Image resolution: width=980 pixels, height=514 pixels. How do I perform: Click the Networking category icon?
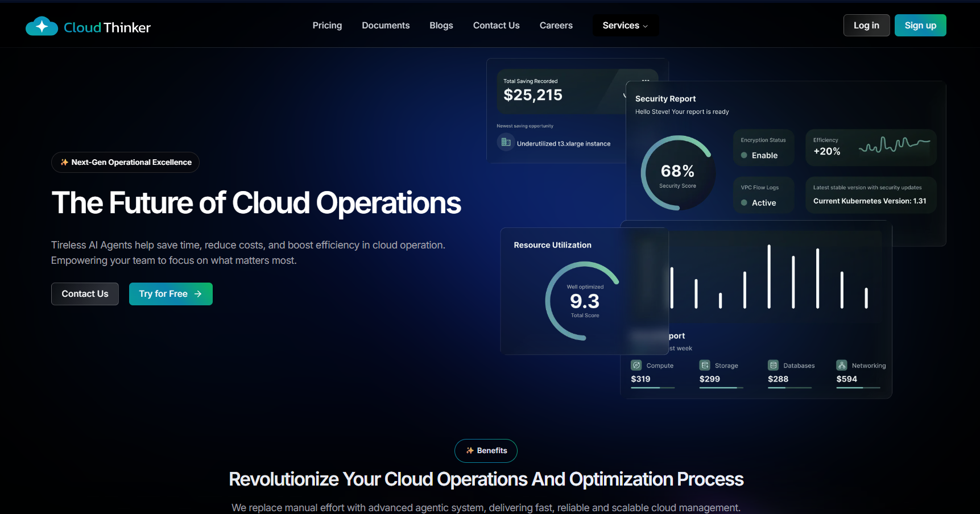(x=842, y=365)
